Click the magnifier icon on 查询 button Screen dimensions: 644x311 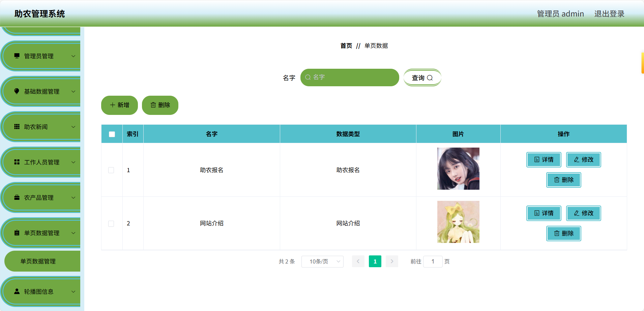[430, 78]
